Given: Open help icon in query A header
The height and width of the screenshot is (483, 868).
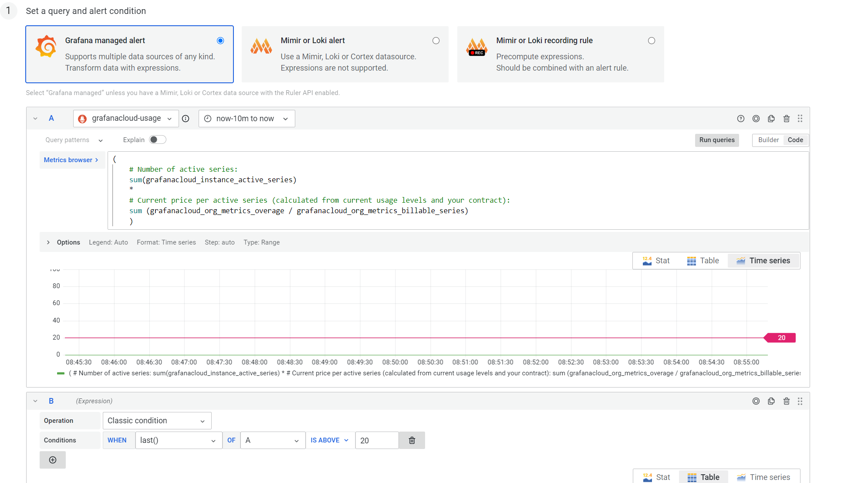Looking at the screenshot, I should click(x=740, y=119).
